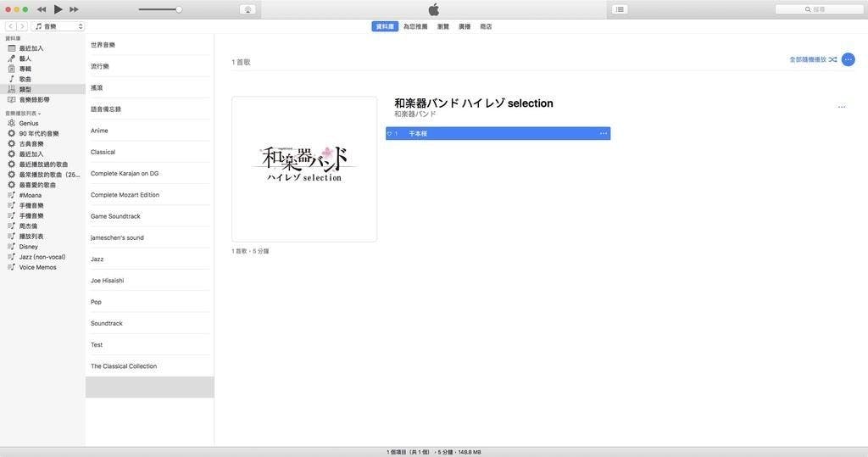
Task: Select the Soundtrack genre
Action: 149,323
